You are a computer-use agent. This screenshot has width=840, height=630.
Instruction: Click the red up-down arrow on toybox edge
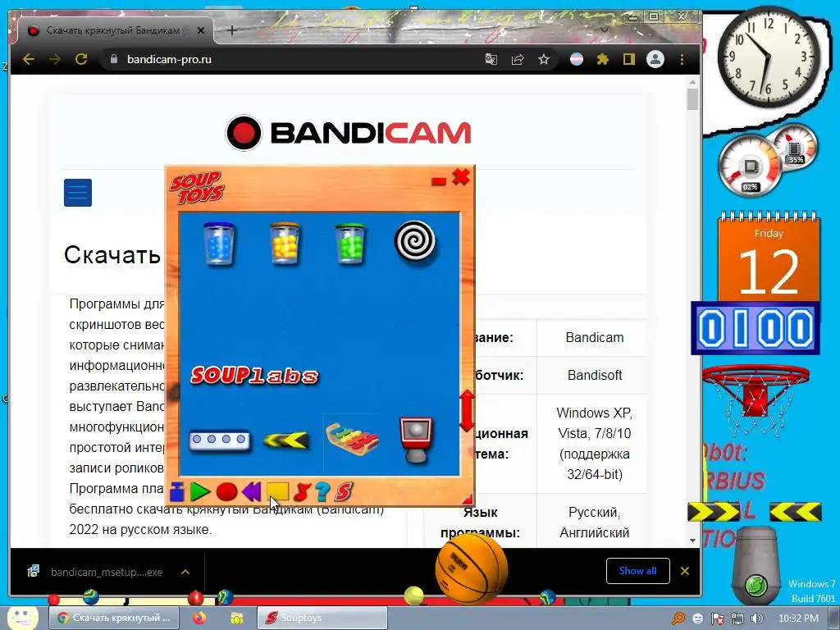click(467, 411)
